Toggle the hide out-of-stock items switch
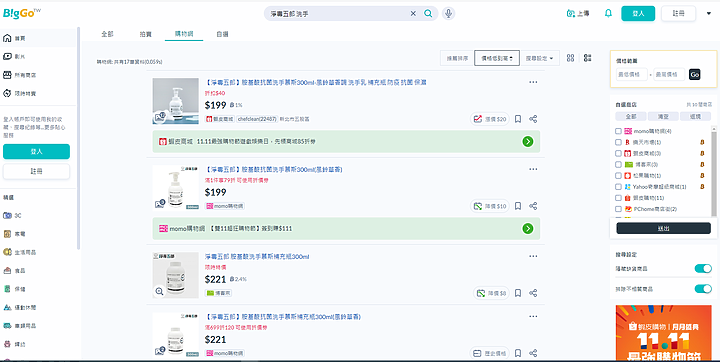The image size is (720, 362). 703,268
